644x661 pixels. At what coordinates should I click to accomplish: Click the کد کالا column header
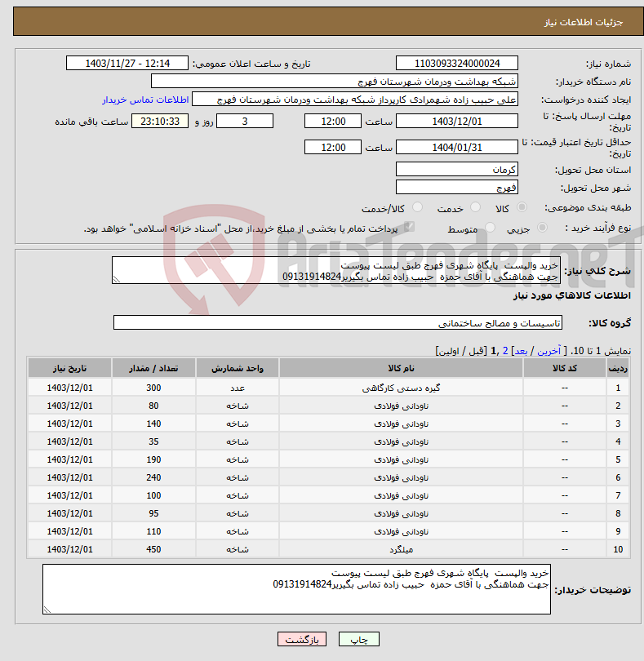[x=565, y=368]
